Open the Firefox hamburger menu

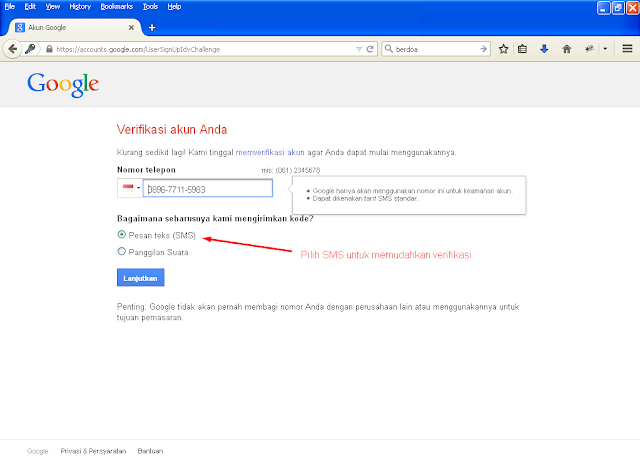coord(627,49)
